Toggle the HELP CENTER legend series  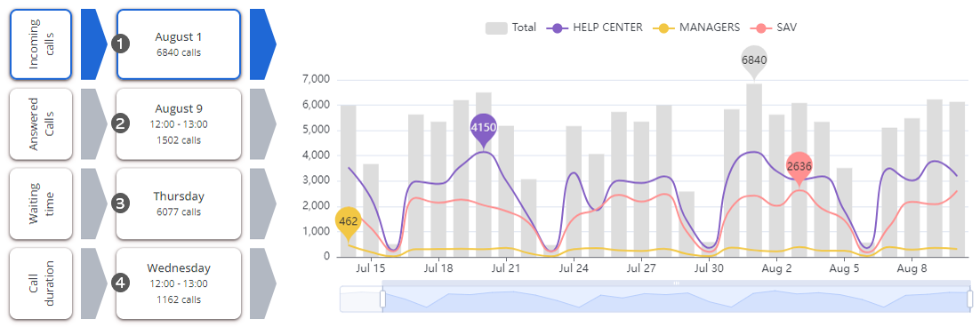(594, 28)
